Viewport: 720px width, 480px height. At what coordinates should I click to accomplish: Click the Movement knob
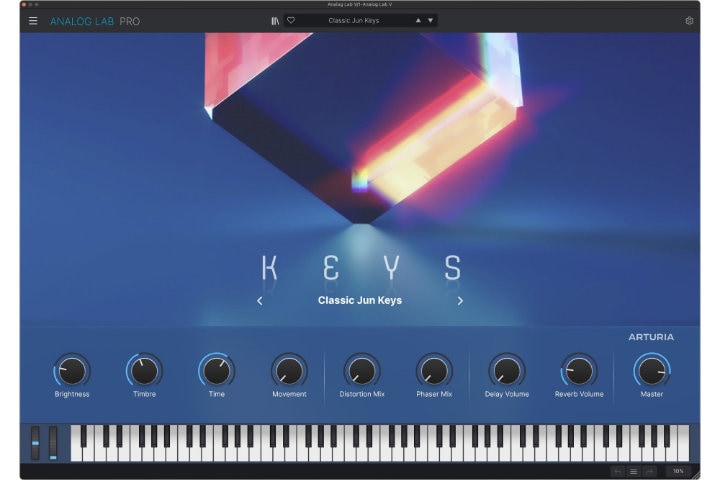(x=289, y=371)
